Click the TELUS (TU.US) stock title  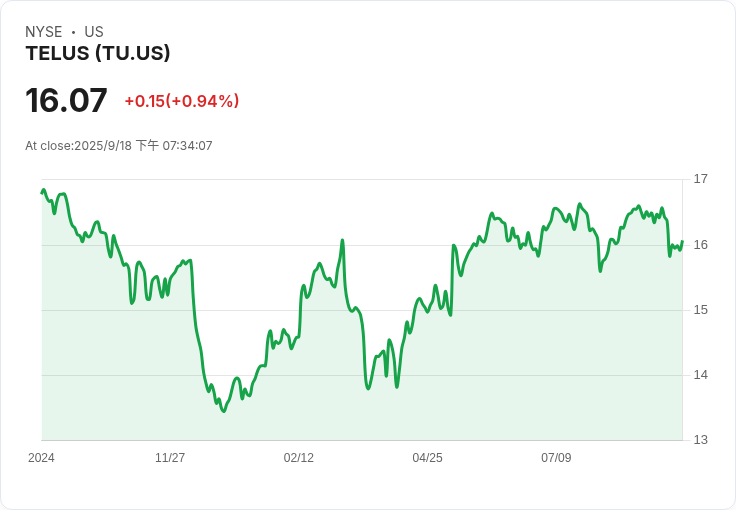98,54
